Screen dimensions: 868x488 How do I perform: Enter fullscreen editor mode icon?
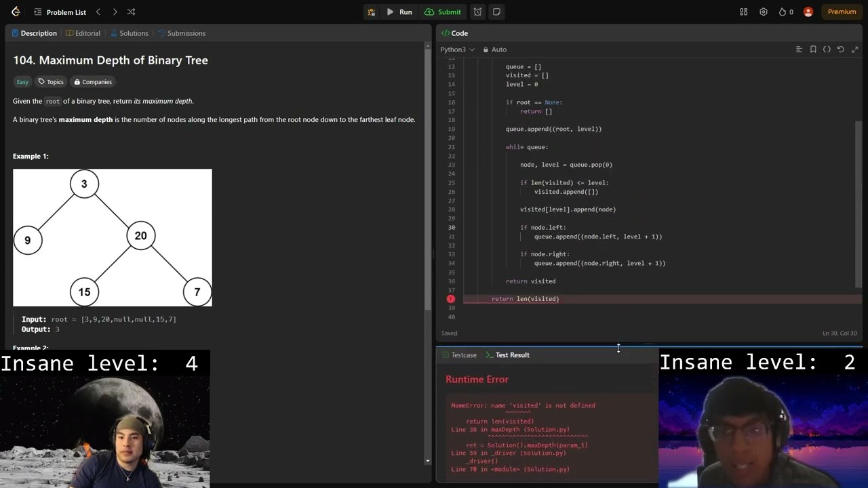pos(854,49)
